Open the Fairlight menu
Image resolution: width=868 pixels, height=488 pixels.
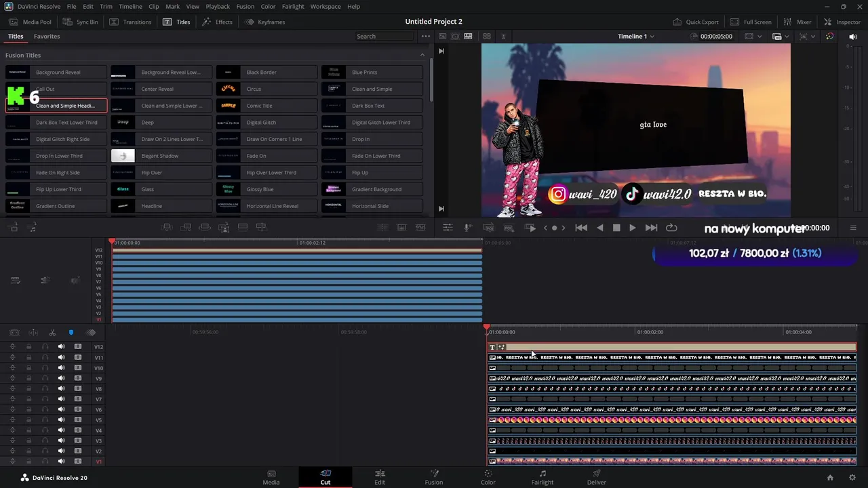pos(293,6)
